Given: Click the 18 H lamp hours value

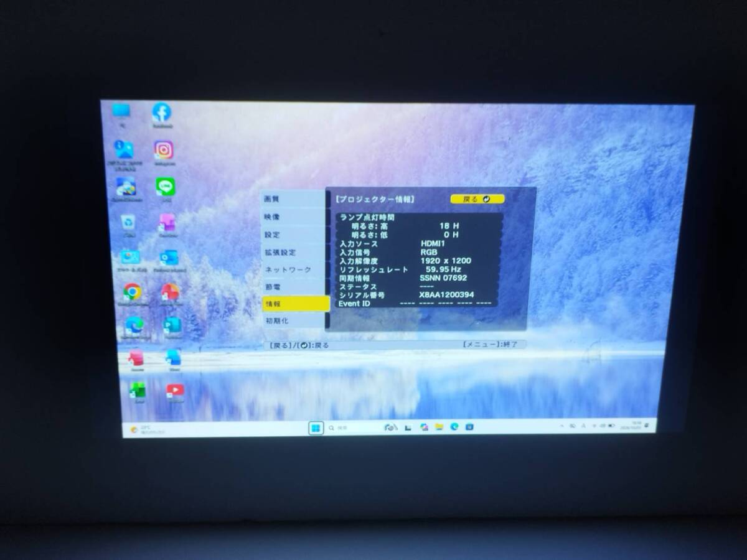Looking at the screenshot, I should pyautogui.click(x=449, y=226).
